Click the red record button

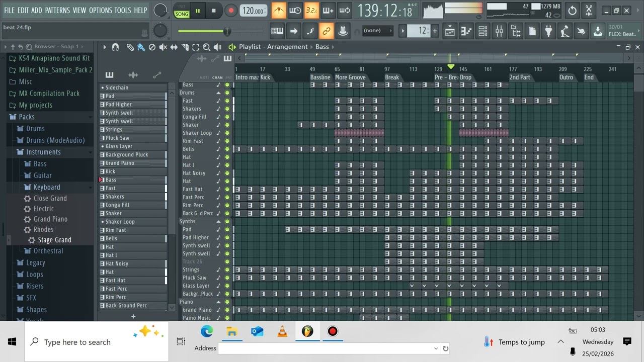tap(231, 11)
